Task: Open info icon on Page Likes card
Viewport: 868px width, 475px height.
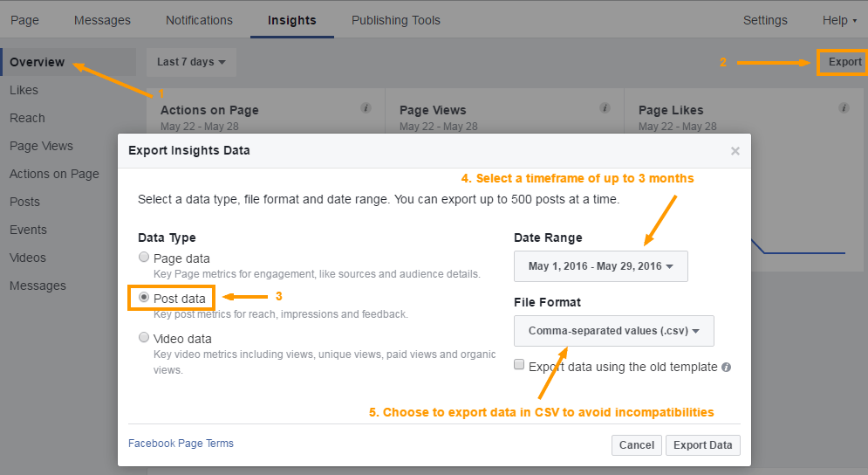Action: [x=844, y=107]
